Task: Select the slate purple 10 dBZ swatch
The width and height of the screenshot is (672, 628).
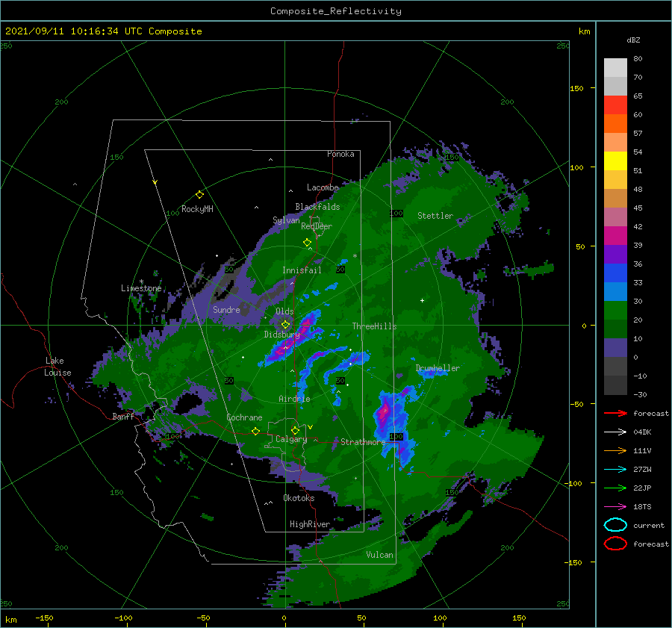Action: coord(615,348)
